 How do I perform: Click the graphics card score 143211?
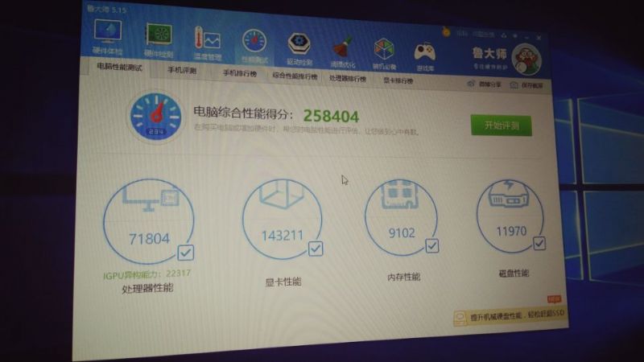click(283, 236)
